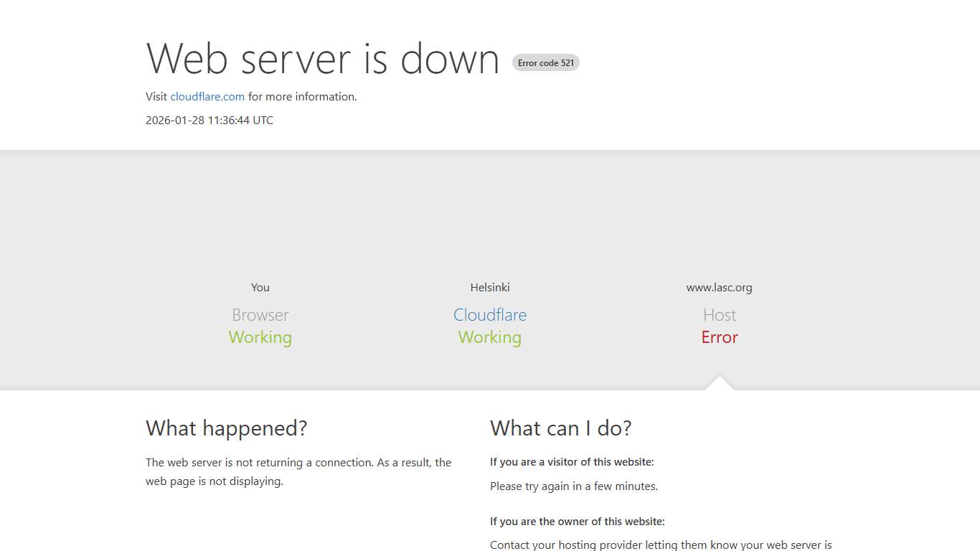Screen dimensions: 980x551
Task: Click the www.lasc.org hostname label
Action: pos(719,287)
